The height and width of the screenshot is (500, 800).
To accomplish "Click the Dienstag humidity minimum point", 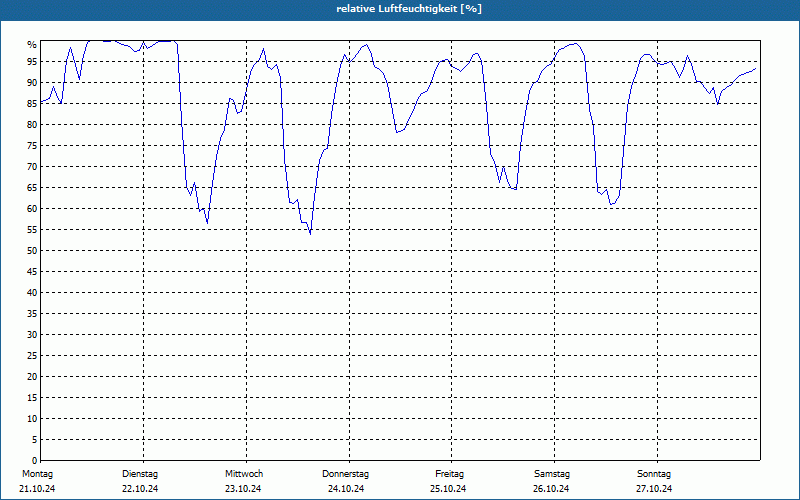I will 207,223.
